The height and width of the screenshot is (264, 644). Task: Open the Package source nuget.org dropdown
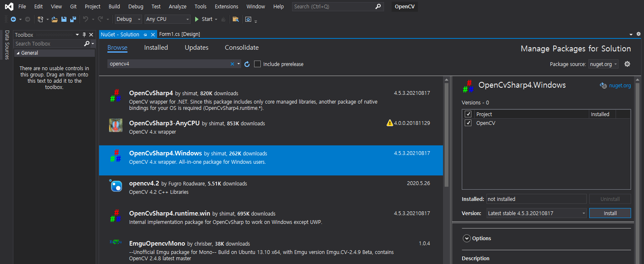(x=603, y=64)
